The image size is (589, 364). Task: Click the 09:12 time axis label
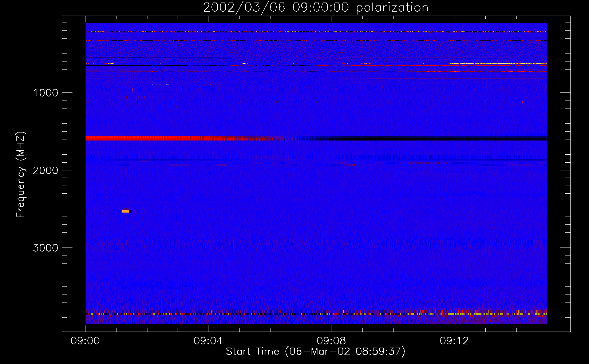pyautogui.click(x=454, y=341)
